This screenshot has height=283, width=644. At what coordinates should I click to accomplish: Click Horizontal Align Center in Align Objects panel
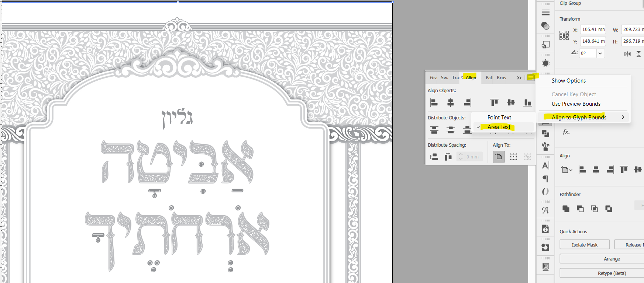(451, 102)
